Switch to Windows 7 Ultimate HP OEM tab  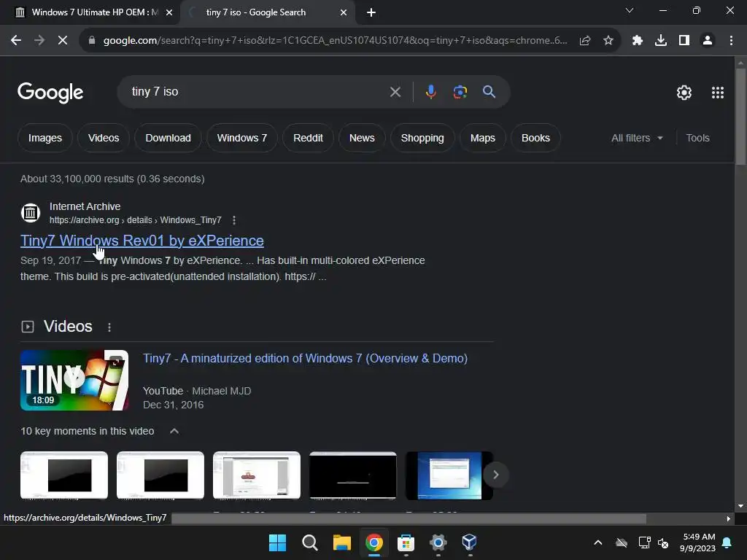tap(94, 13)
